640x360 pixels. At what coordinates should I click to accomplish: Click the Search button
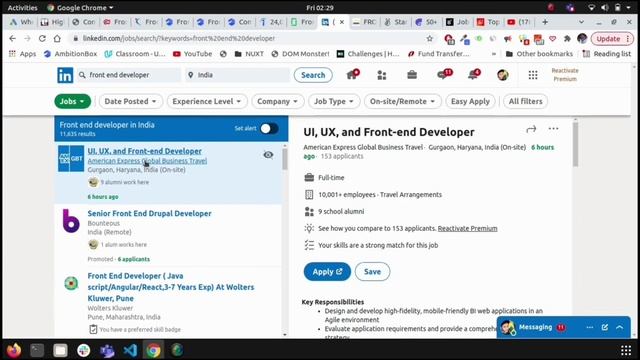pyautogui.click(x=313, y=75)
